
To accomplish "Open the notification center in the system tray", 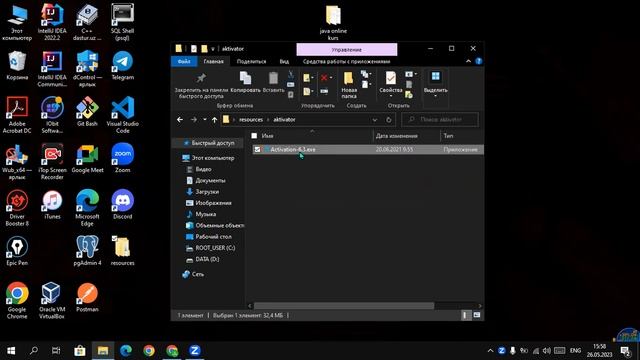I will point(625,350).
